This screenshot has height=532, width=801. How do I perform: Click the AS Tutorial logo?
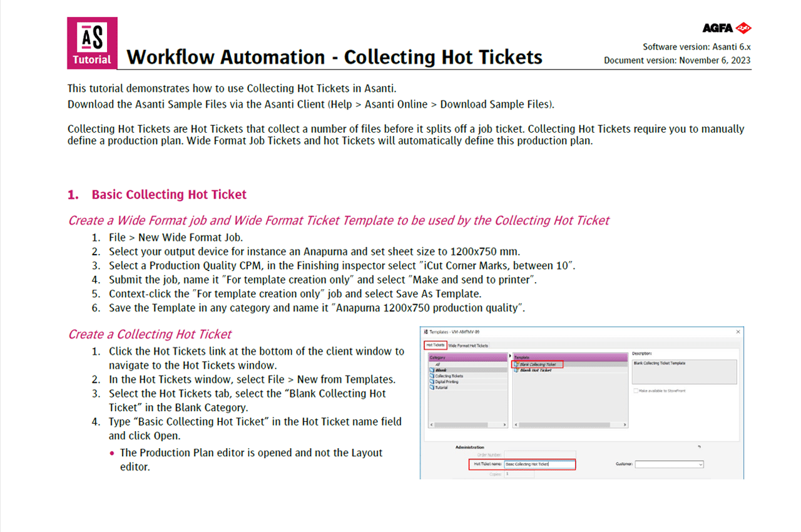pos(93,43)
